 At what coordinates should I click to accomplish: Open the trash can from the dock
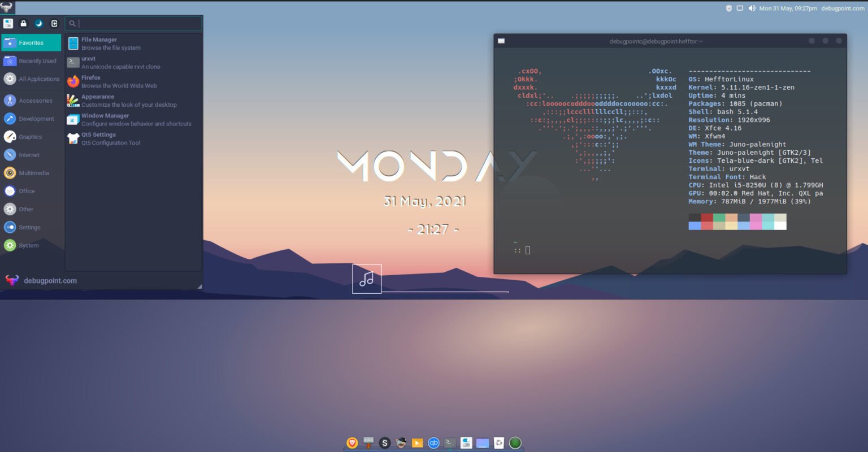click(x=498, y=443)
